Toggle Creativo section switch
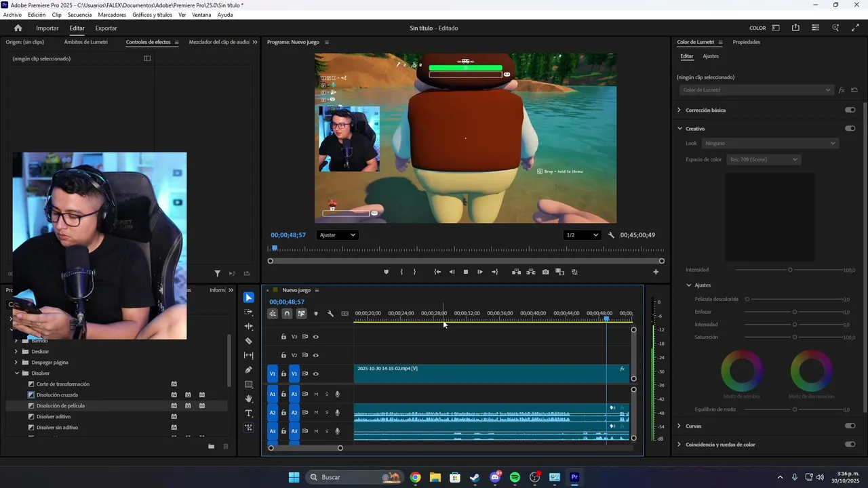 [850, 128]
